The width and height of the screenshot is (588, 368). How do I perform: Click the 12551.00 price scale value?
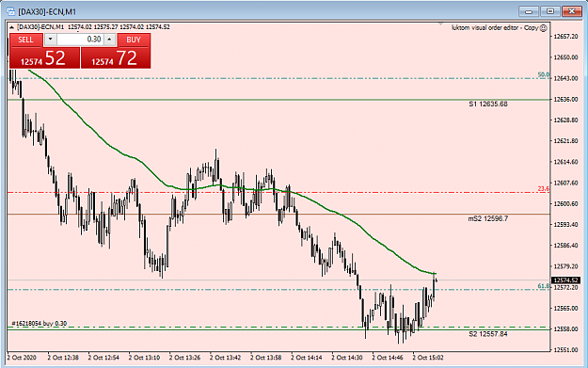coord(565,350)
